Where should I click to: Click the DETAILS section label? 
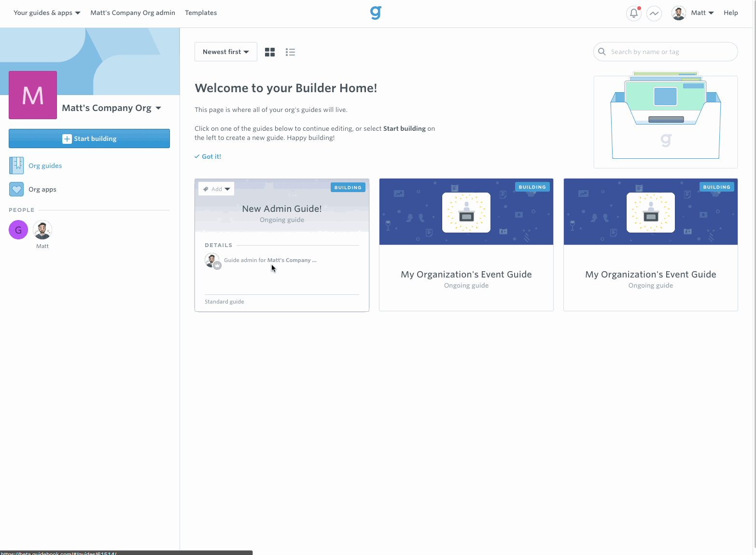point(218,245)
